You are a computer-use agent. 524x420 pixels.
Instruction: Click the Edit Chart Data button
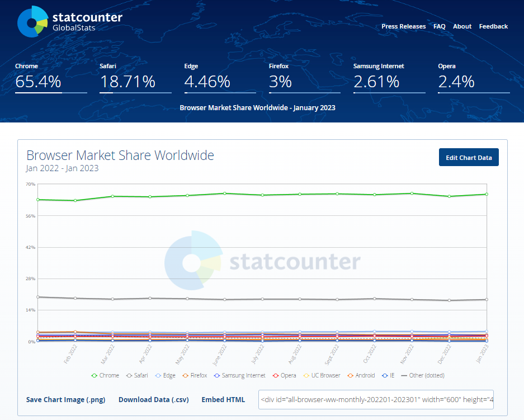(x=469, y=157)
